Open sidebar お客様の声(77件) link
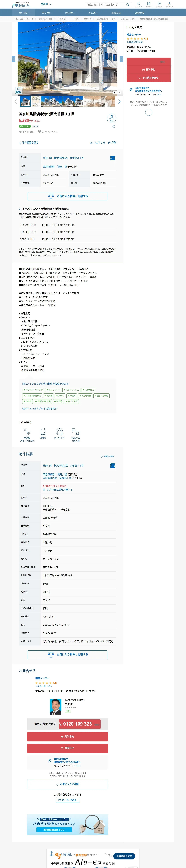Viewport: 186px width, 868px height. click(135, 42)
